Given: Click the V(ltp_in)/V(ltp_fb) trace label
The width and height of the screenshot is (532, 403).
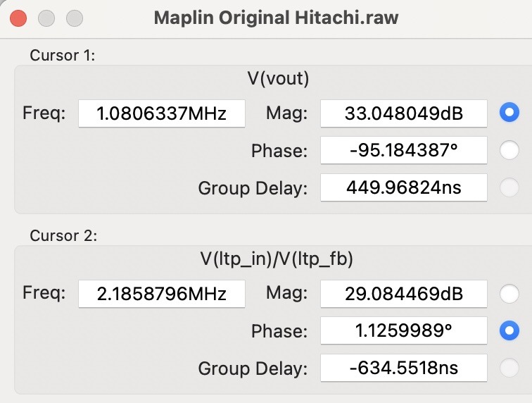Looking at the screenshot, I should (x=277, y=259).
